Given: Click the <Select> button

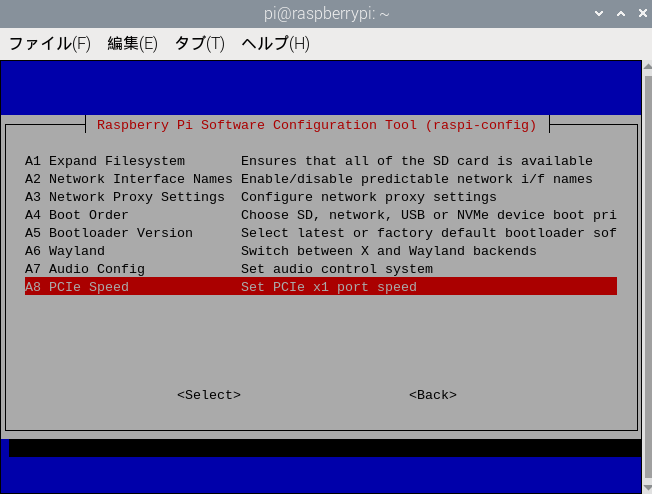Looking at the screenshot, I should pyautogui.click(x=209, y=395).
